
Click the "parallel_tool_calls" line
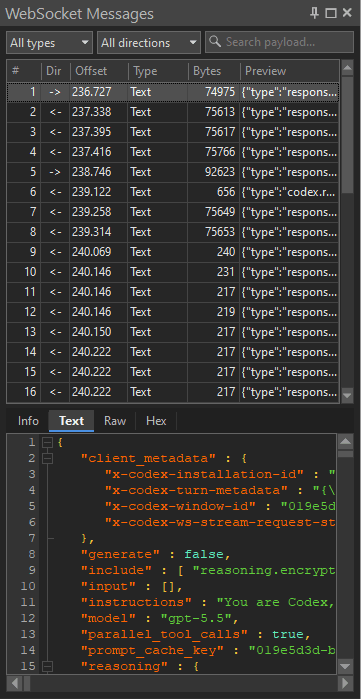point(195,634)
